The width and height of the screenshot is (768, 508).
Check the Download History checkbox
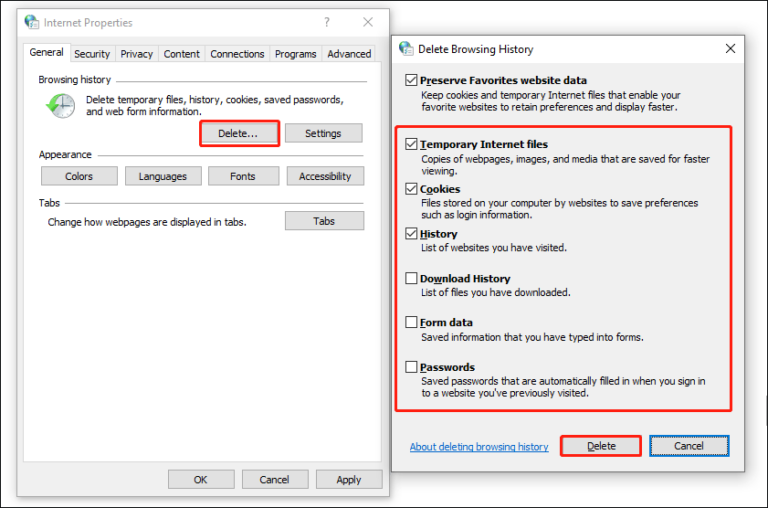pyautogui.click(x=411, y=278)
